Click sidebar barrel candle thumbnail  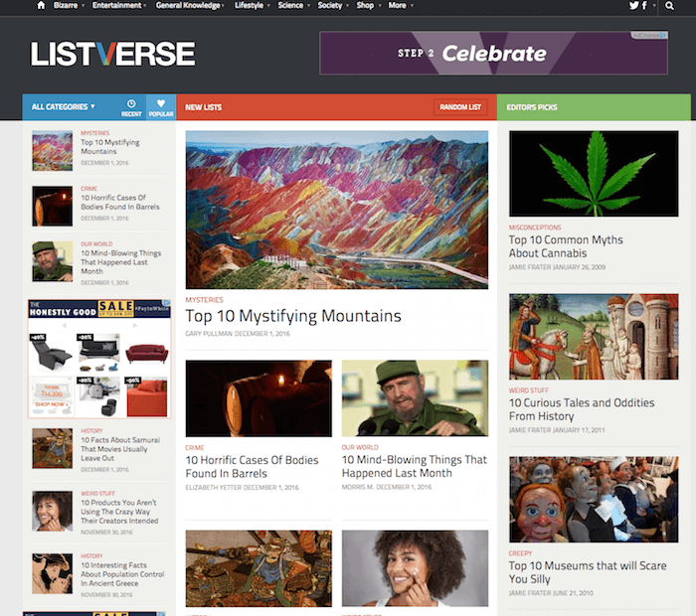[53, 207]
